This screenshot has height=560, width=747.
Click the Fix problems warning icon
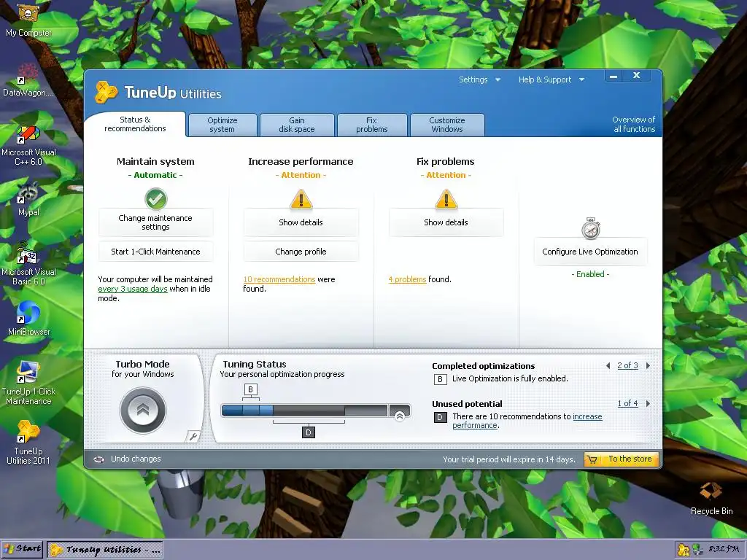pos(446,199)
